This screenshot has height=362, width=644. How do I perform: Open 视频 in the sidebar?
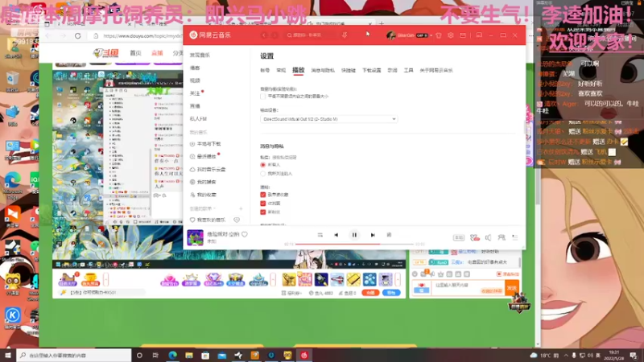195,80
